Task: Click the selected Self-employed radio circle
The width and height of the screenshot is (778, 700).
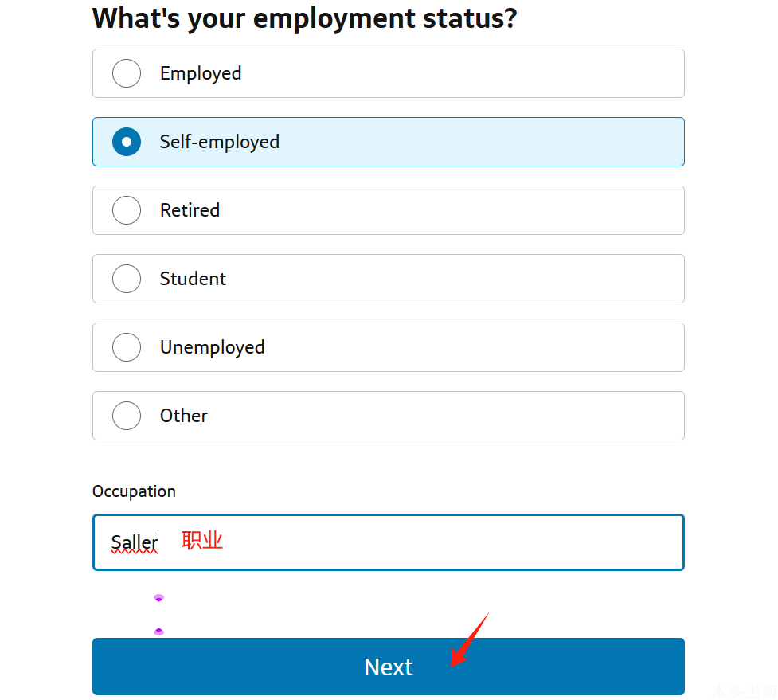Action: coord(127,142)
